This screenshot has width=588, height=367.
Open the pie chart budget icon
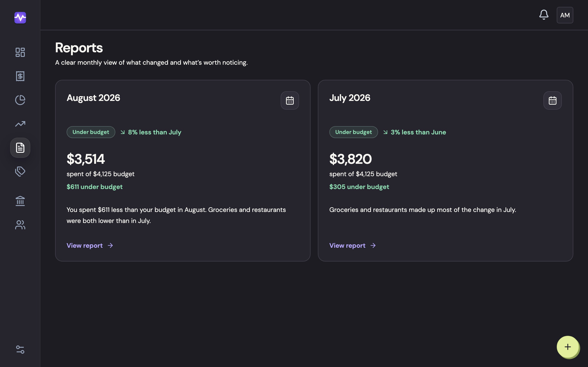click(20, 100)
